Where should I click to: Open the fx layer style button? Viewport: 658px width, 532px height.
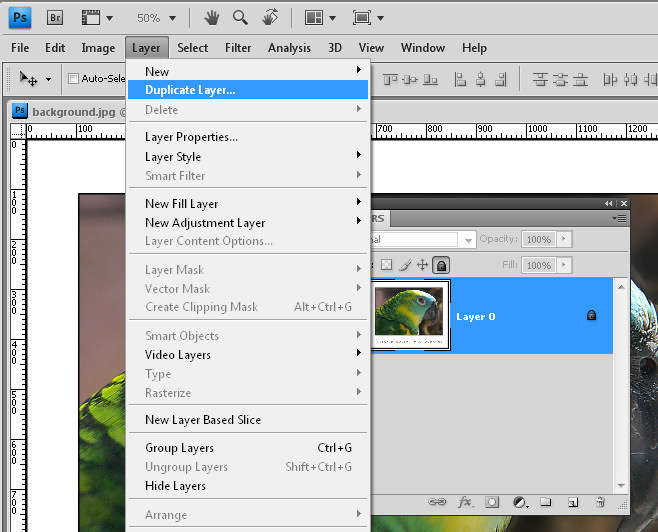point(466,502)
